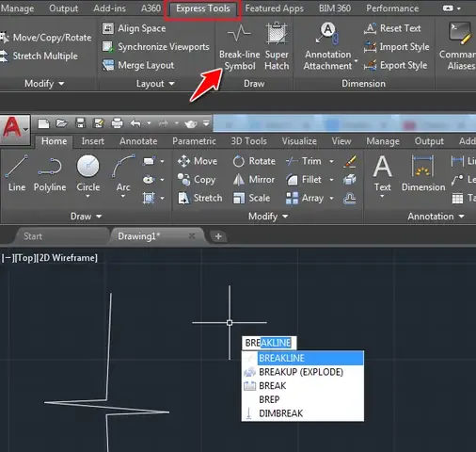The height and width of the screenshot is (452, 476).
Task: Select BREAK from the suggestion list
Action: [303, 386]
